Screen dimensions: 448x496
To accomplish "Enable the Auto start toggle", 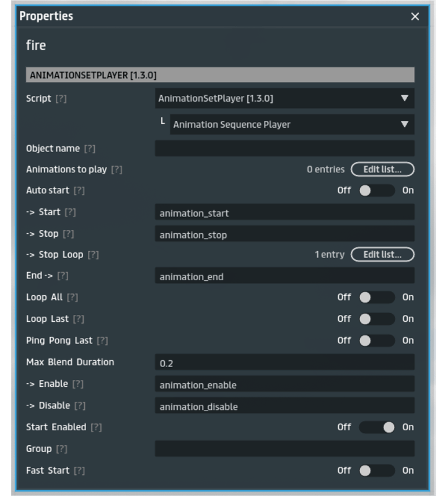I will point(376,190).
